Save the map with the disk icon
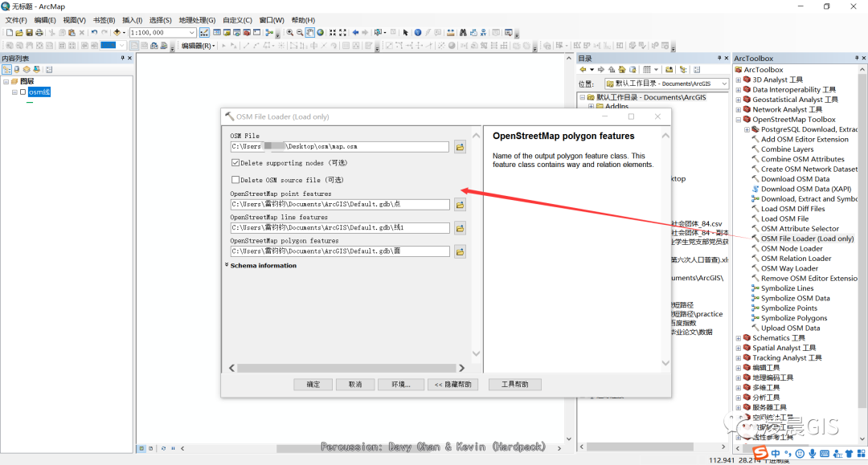 (30, 33)
